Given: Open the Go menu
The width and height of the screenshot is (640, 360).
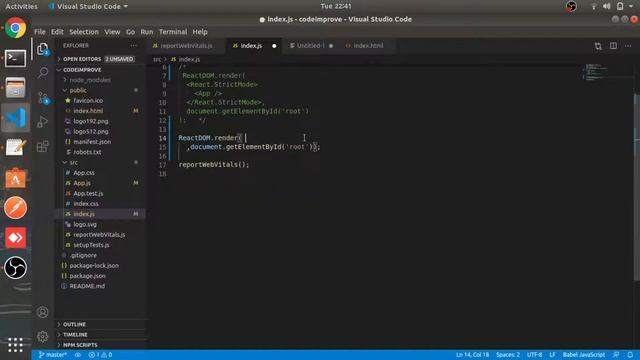Looking at the screenshot, I should tap(130, 32).
